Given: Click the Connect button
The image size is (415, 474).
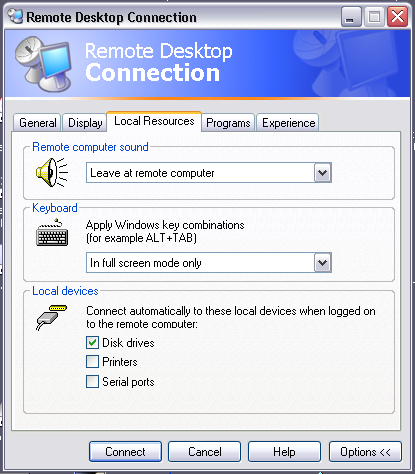Looking at the screenshot, I should click(x=125, y=452).
